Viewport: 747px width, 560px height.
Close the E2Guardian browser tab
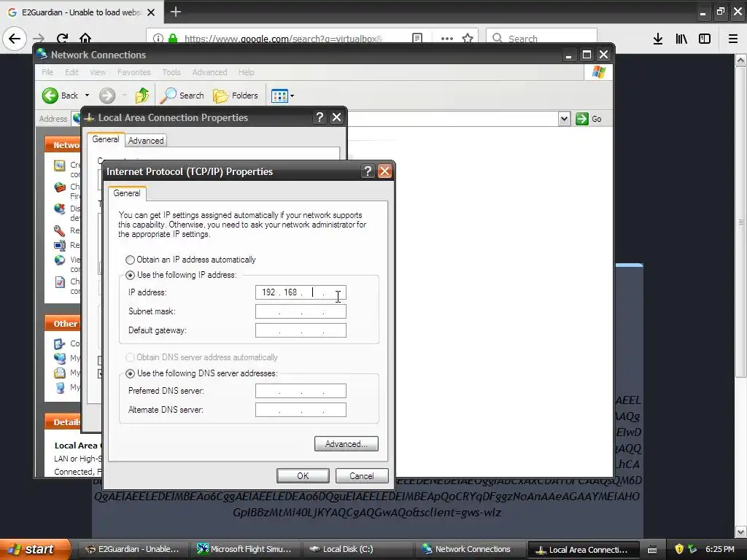click(x=151, y=12)
